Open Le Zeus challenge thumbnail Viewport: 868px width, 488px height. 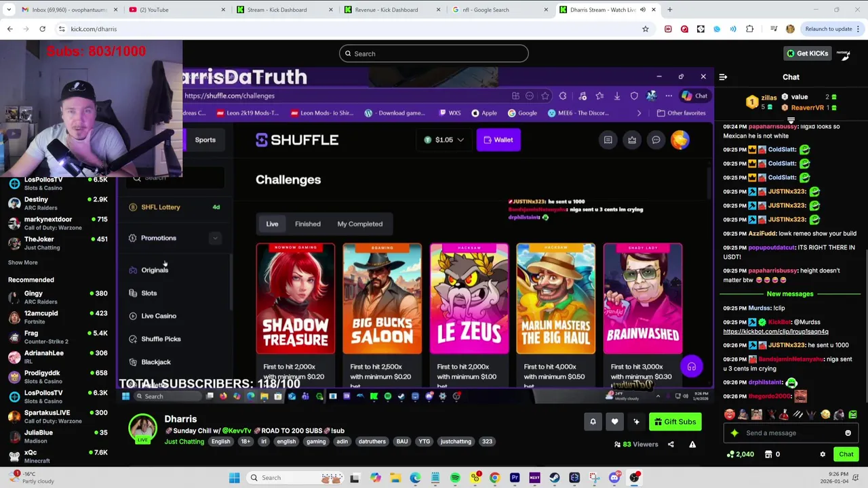tap(469, 299)
